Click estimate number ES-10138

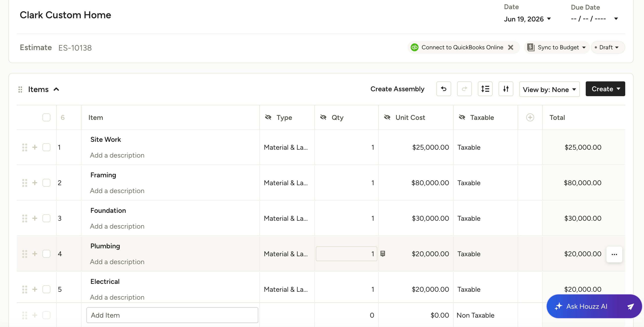[x=75, y=48]
